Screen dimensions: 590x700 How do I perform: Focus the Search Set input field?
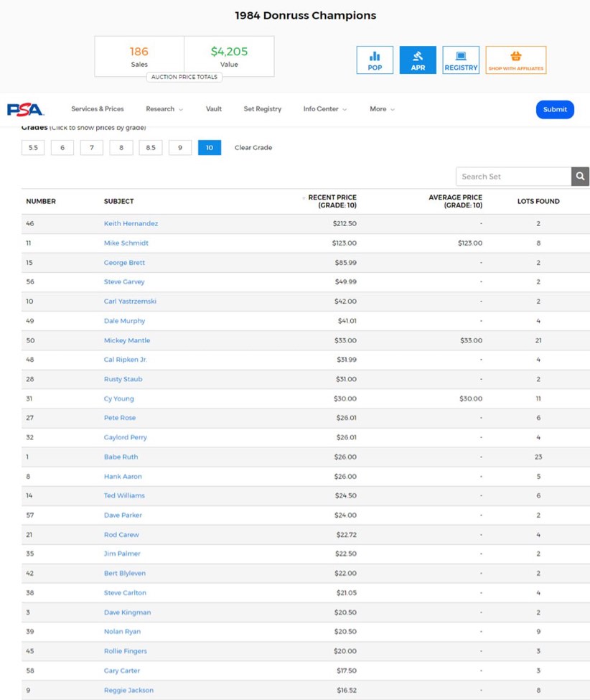tap(513, 177)
